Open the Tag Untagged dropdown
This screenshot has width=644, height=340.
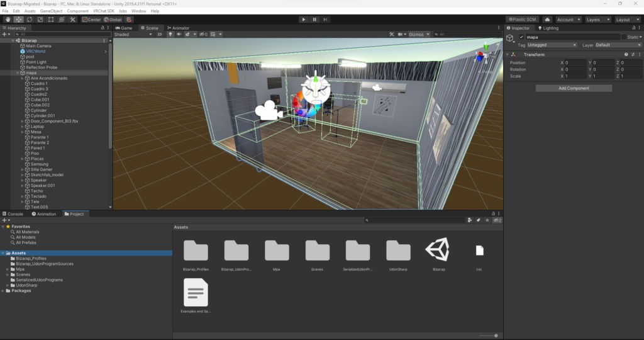pos(552,45)
